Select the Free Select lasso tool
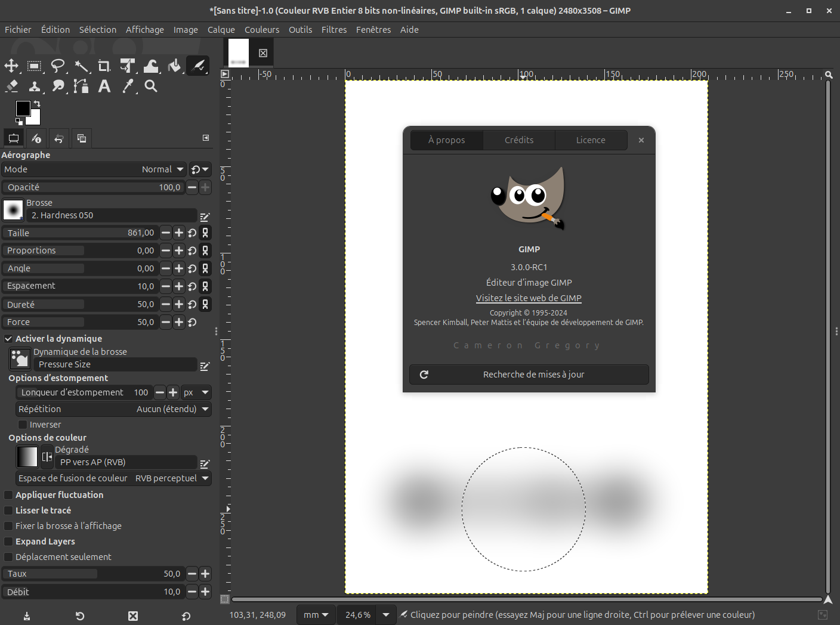Screen dimensions: 840x625 pos(58,66)
